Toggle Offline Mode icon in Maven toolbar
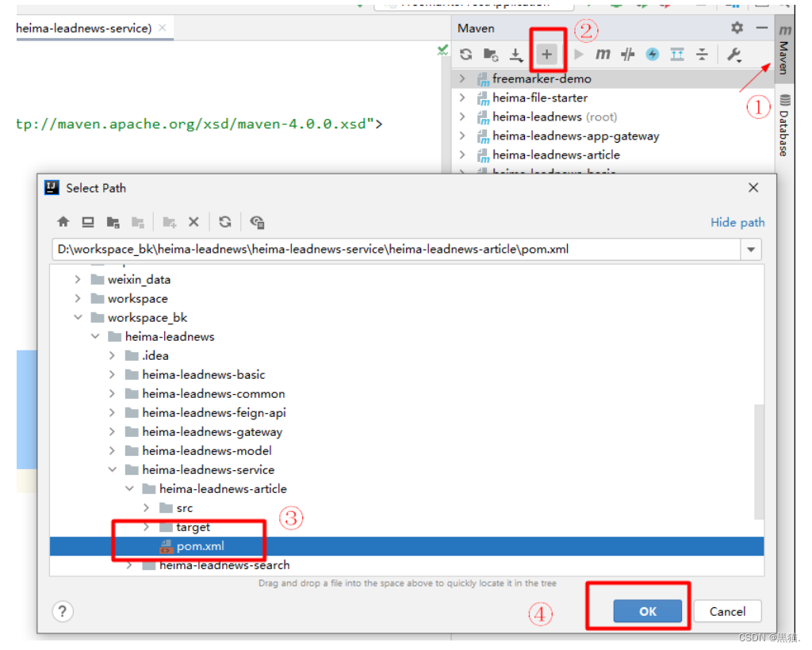Screen dimensions: 812x650 click(x=627, y=54)
